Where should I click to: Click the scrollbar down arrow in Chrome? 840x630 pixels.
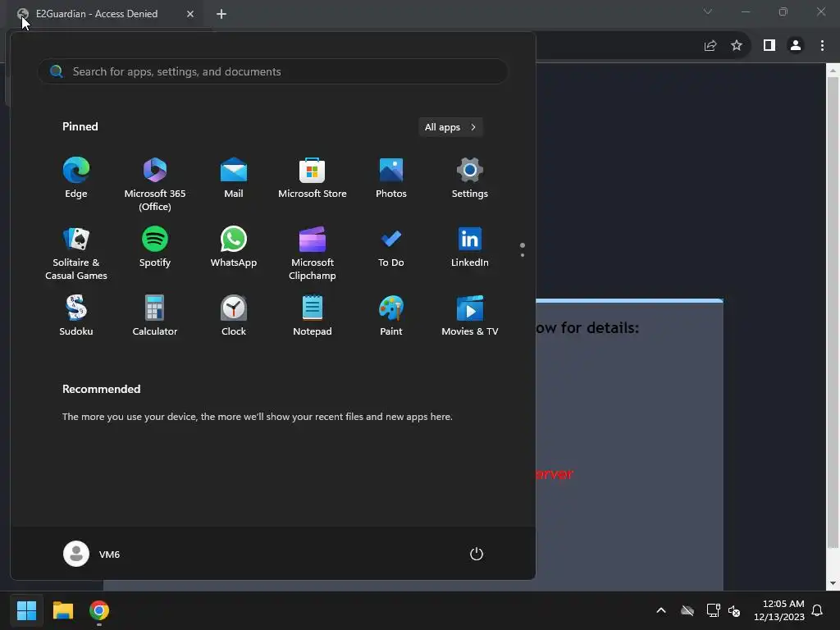[833, 583]
